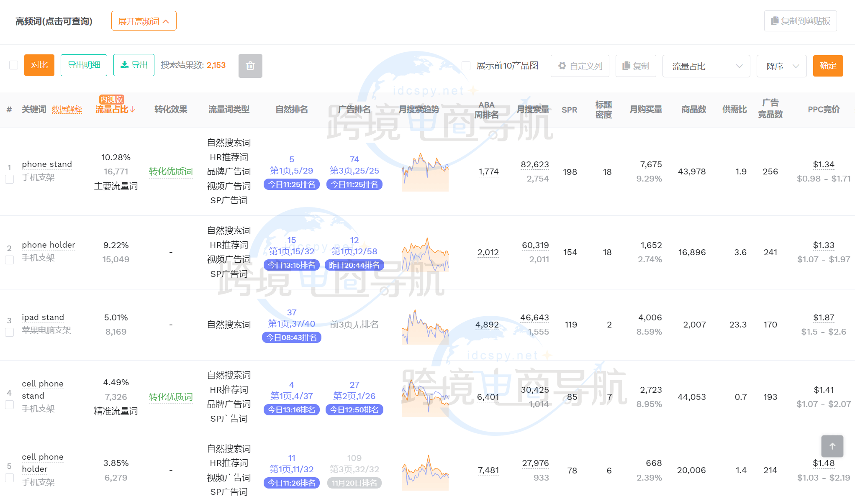
Task: Open the 流量占比 sort field dropdown
Action: coord(706,66)
